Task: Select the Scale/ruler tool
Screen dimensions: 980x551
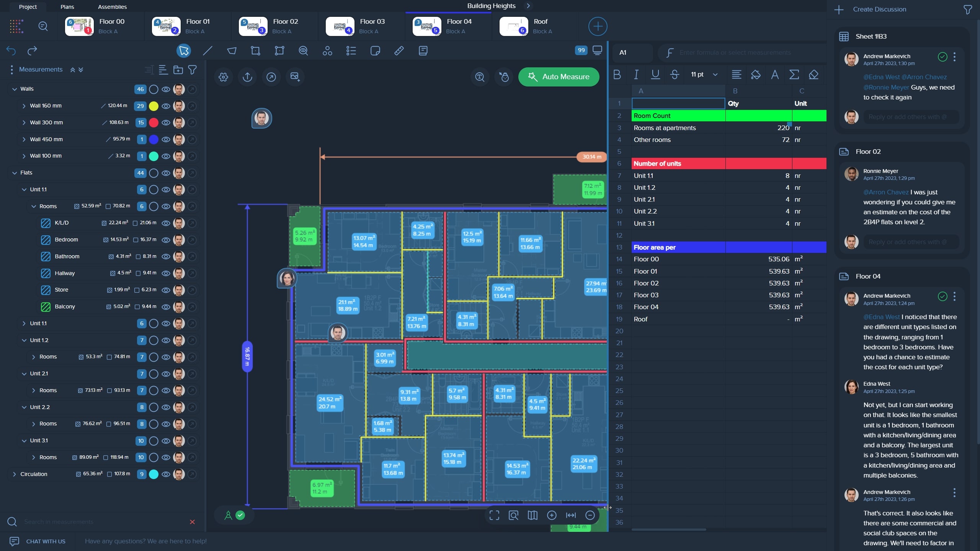Action: 399,51
